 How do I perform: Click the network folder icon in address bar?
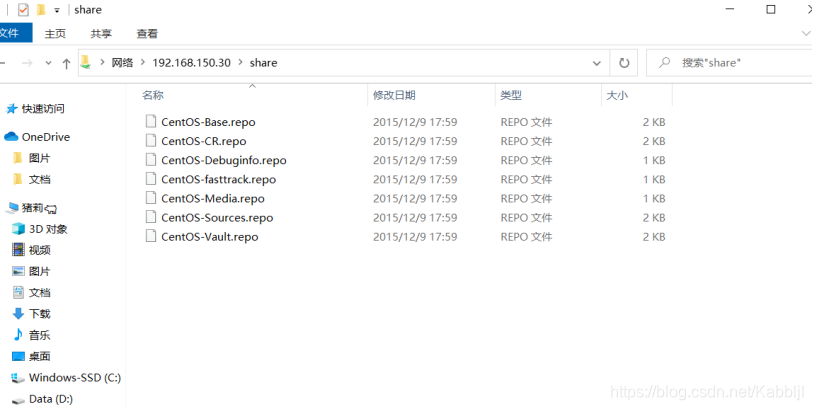click(86, 62)
